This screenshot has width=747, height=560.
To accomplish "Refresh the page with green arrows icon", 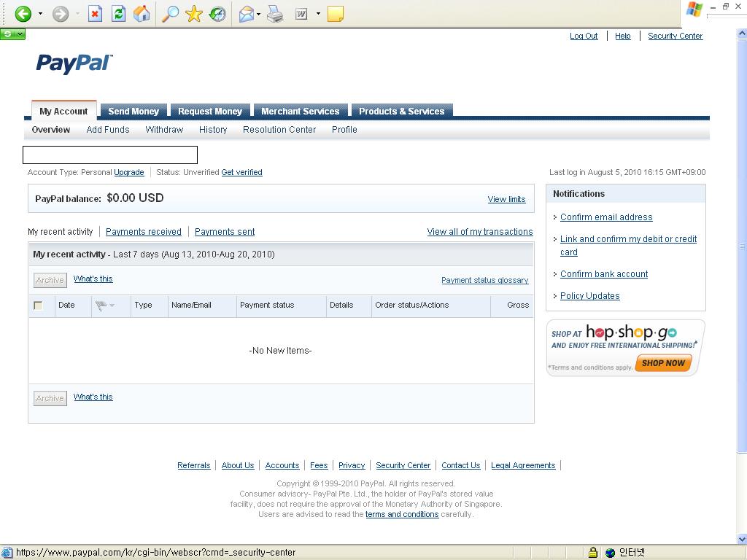I will point(118,14).
